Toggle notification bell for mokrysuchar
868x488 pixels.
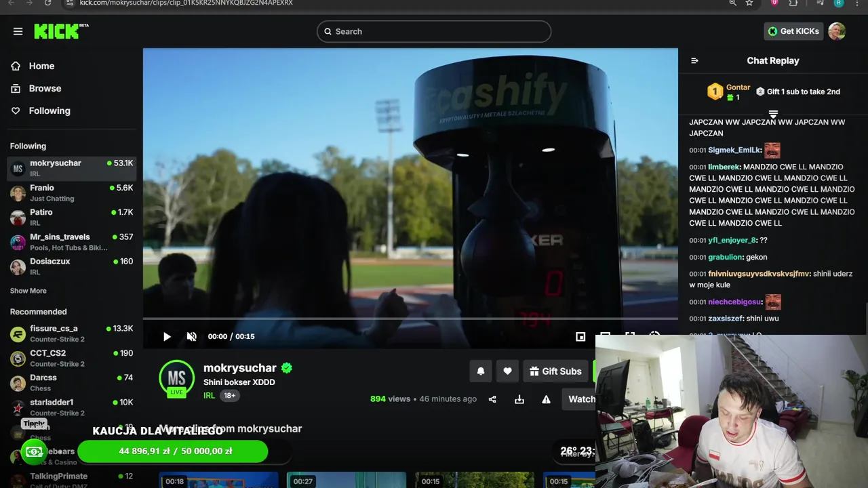click(481, 371)
